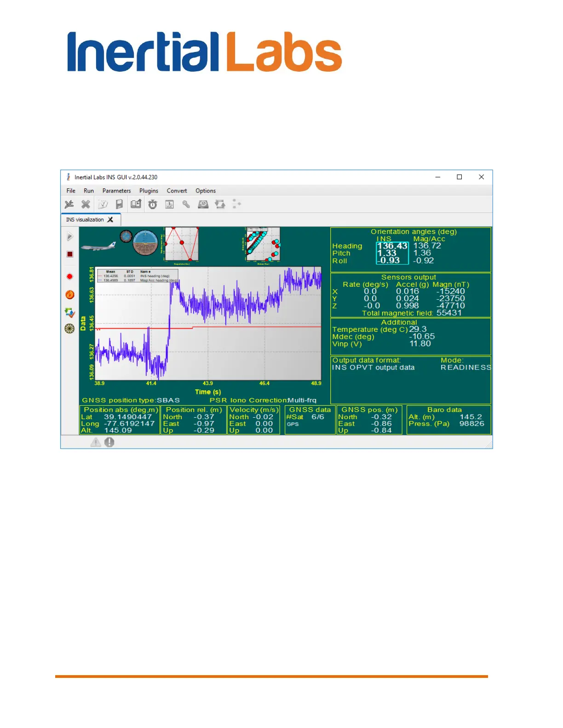The width and height of the screenshot is (563, 728).
Task: Maximize the INS GUI window
Action: tap(460, 177)
